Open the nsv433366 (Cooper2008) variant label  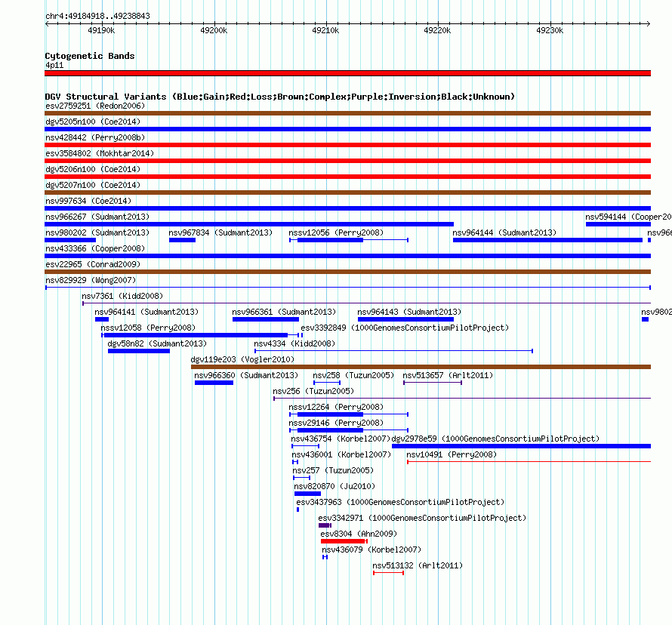(95, 248)
